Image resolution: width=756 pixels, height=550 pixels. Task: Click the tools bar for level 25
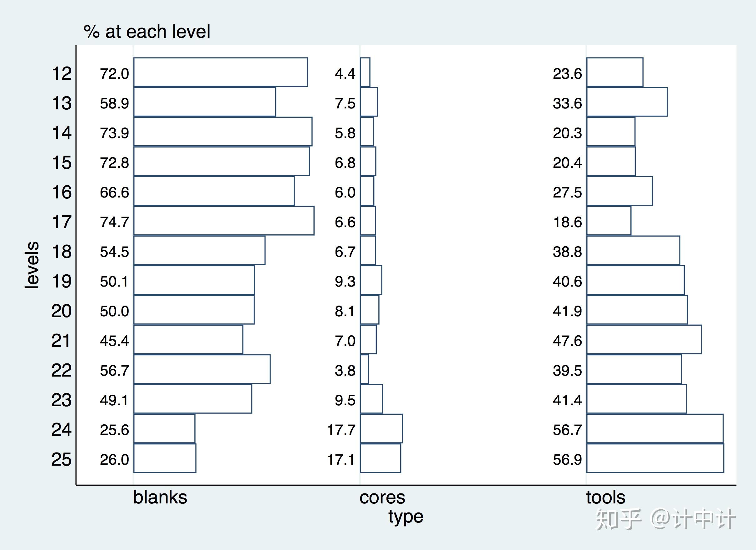tap(655, 458)
